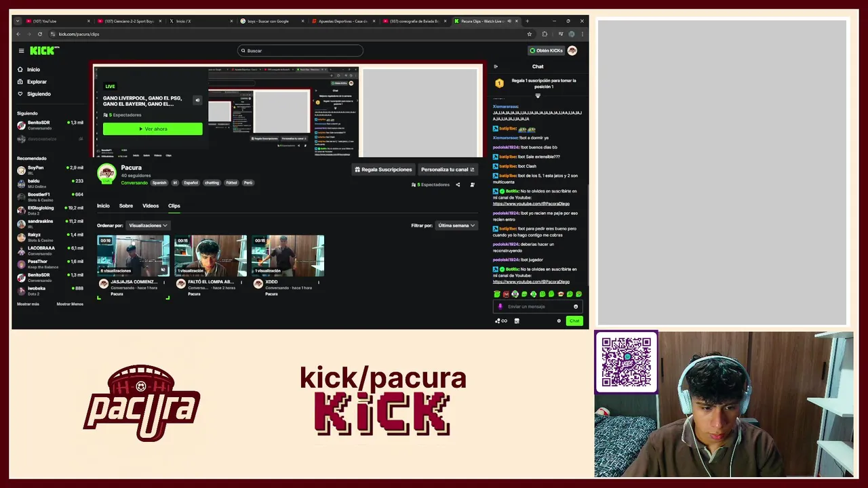Click the Perú tag chip
The width and height of the screenshot is (868, 488).
248,182
